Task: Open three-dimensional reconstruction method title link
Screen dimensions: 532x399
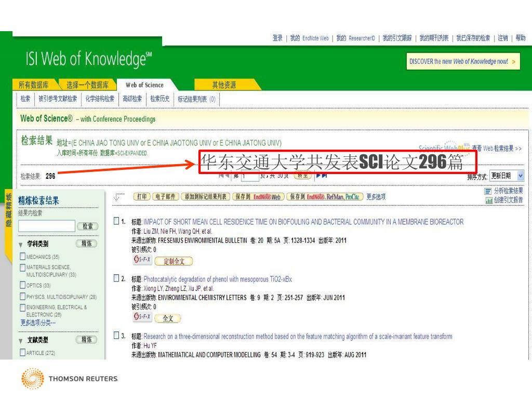Action: (x=298, y=337)
